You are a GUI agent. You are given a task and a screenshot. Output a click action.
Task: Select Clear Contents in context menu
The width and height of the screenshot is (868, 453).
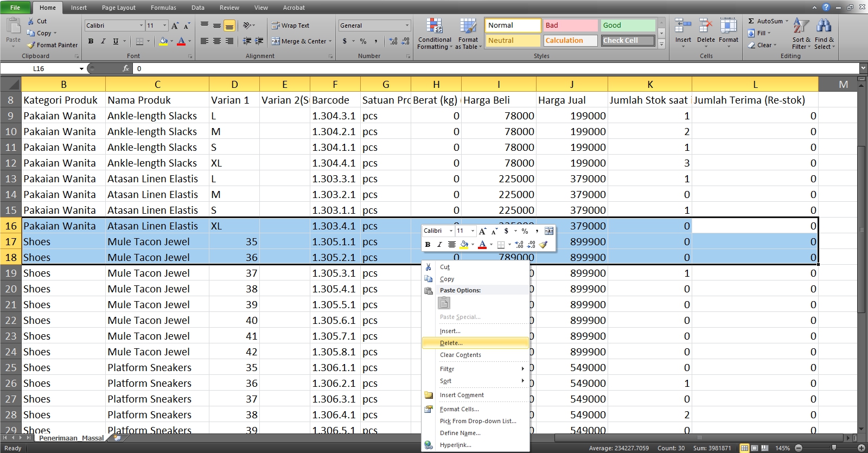click(x=460, y=355)
